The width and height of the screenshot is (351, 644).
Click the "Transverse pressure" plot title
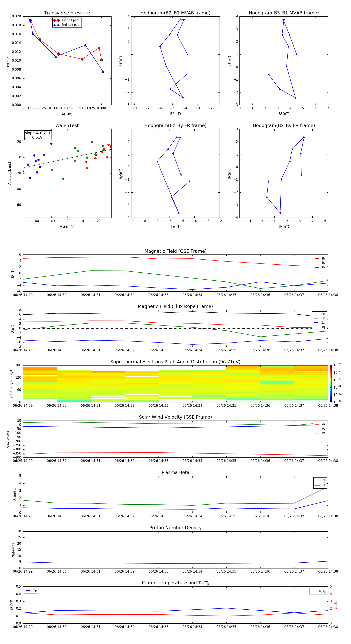click(67, 13)
